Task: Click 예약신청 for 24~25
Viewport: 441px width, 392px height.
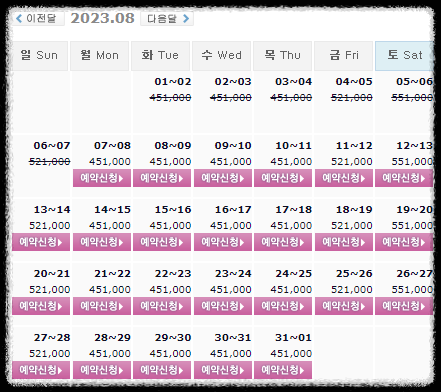Action: pyautogui.click(x=283, y=306)
